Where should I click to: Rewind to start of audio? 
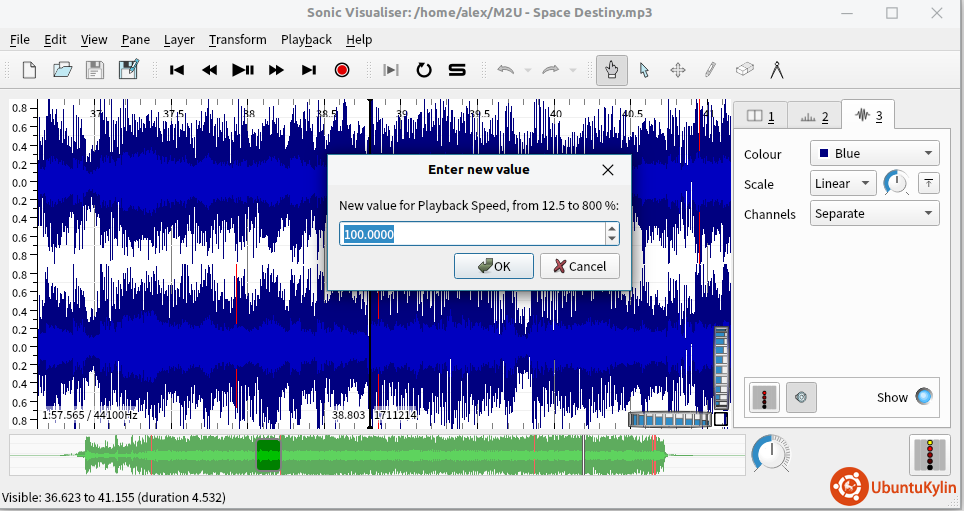177,70
